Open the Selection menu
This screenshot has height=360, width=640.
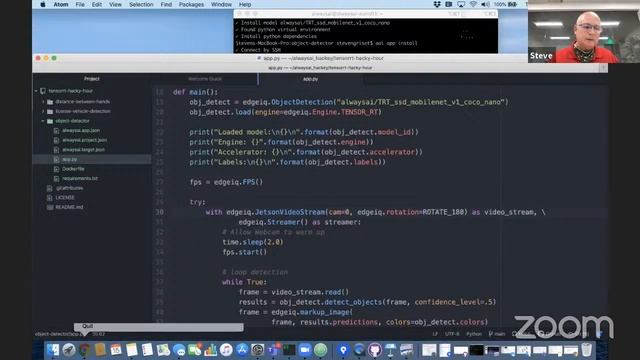pyautogui.click(x=141, y=4)
